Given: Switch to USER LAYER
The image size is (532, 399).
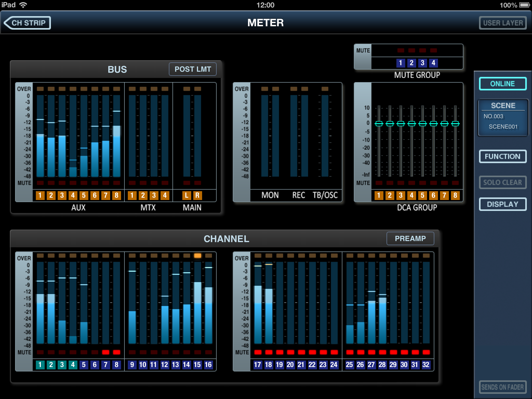Looking at the screenshot, I should coord(503,23).
